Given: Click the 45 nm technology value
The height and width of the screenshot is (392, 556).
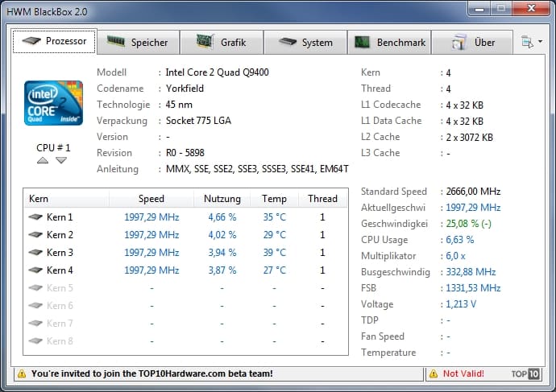Looking at the screenshot, I should (x=179, y=105).
